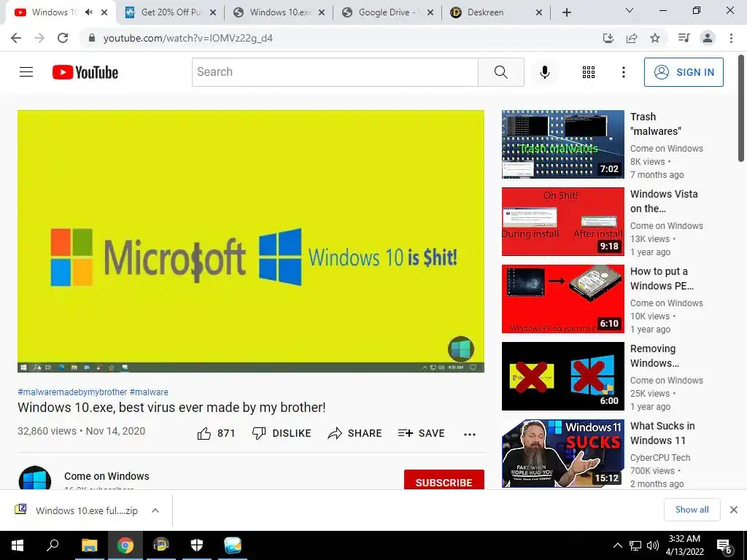Open Windows Vista on the... thumbnail
The width and height of the screenshot is (747, 560).
pos(562,222)
